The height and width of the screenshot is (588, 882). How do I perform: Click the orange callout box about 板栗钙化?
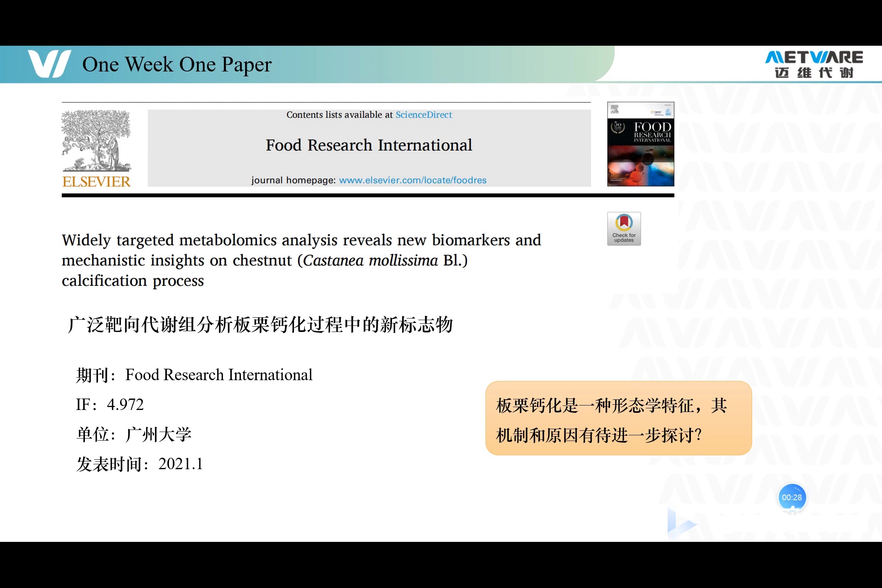pyautogui.click(x=619, y=418)
